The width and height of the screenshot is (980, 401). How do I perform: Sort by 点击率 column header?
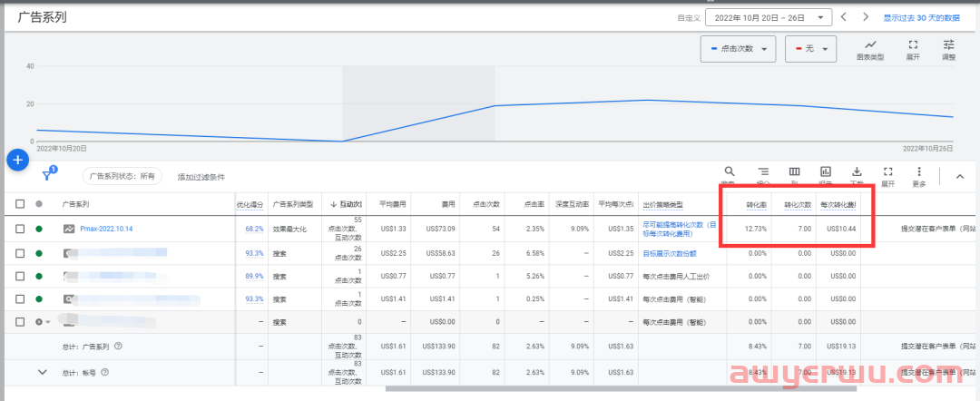coord(535,205)
